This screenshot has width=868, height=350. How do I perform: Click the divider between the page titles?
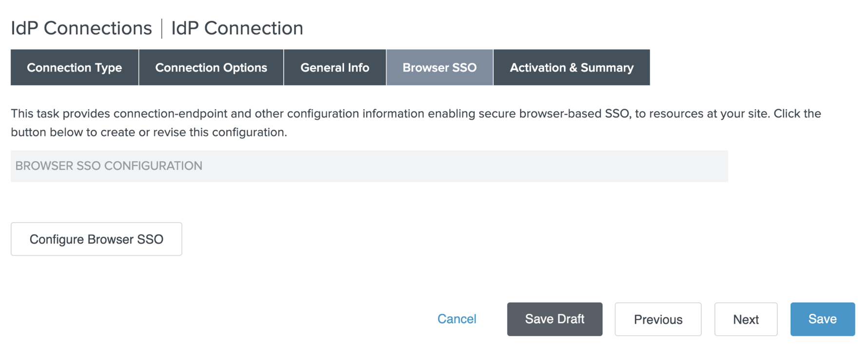(x=162, y=28)
